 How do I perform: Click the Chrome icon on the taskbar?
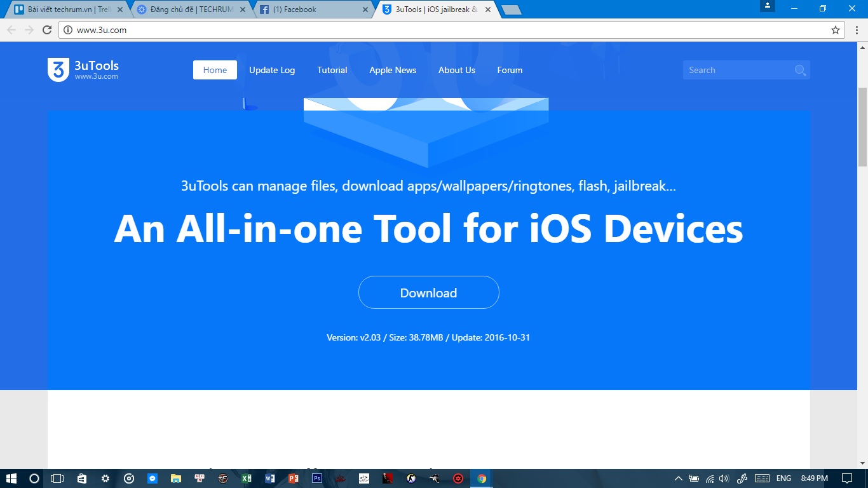pyautogui.click(x=482, y=478)
